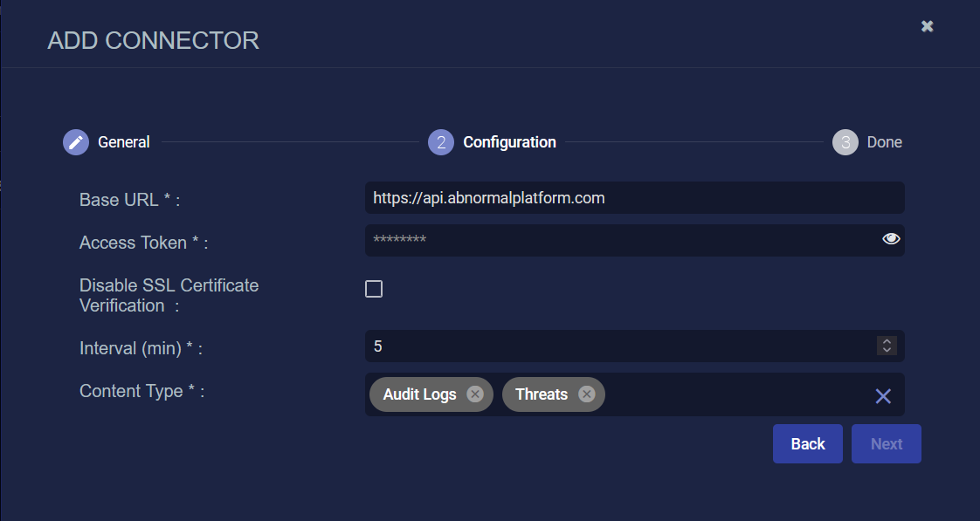
Task: Clear all selected content types
Action: (x=882, y=396)
